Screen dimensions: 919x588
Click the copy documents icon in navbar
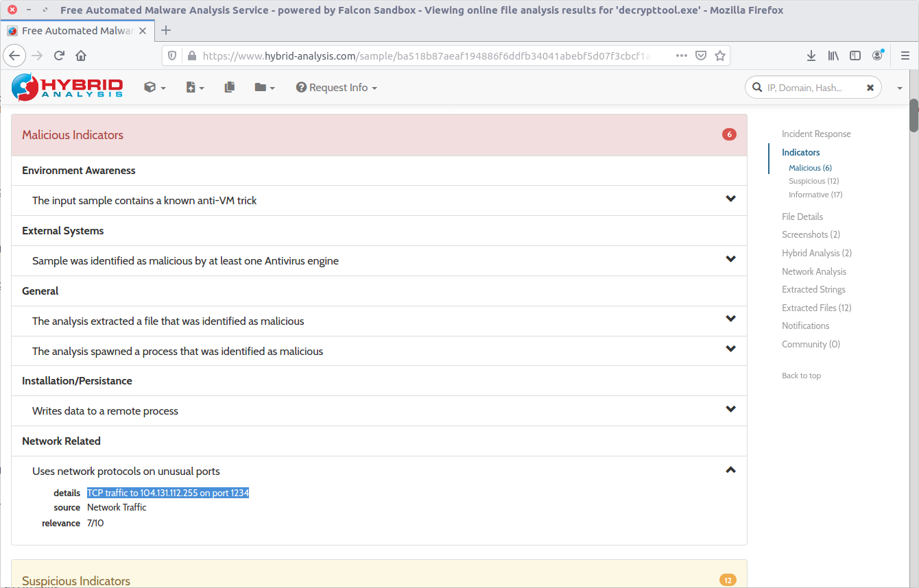click(230, 87)
